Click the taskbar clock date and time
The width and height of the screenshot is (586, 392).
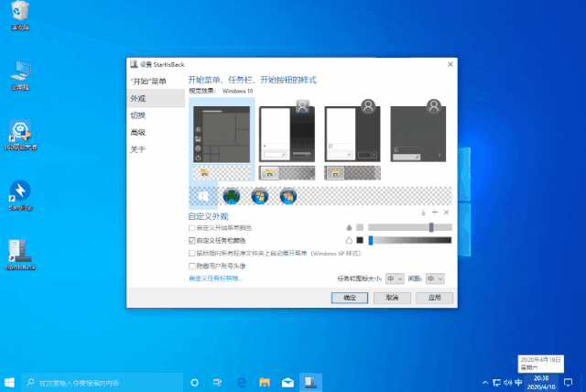(541, 383)
